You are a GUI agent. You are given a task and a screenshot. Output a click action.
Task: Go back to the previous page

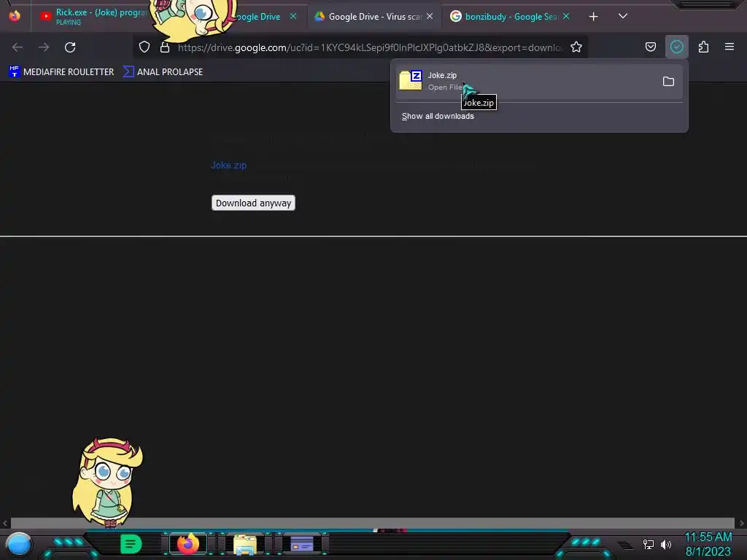[x=18, y=47]
